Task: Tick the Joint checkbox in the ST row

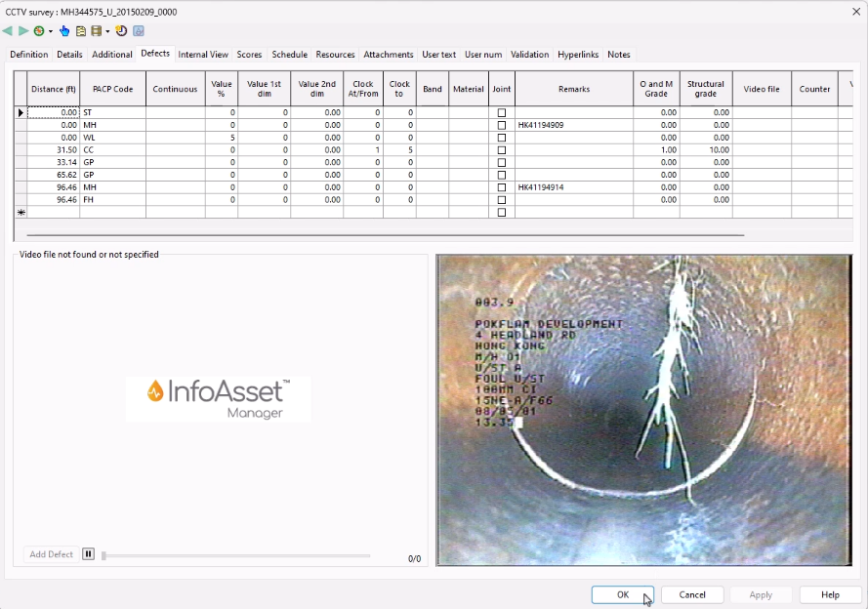Action: click(502, 113)
